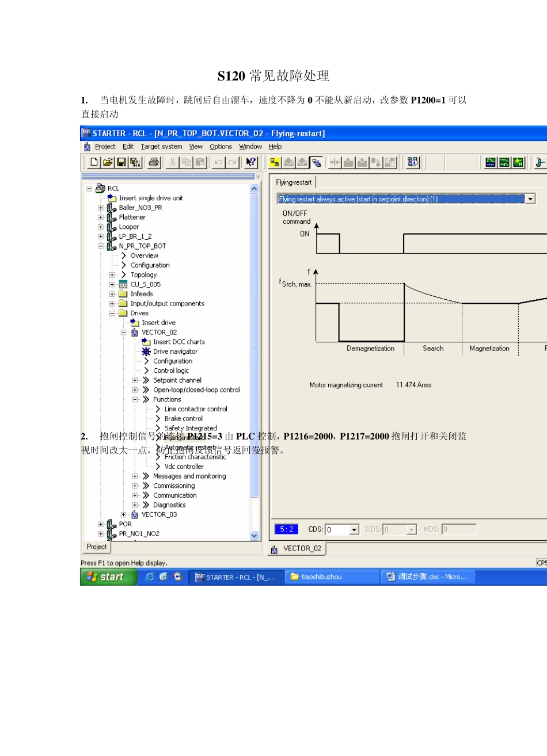This screenshot has width=547, height=756.
Task: Open the flying restart mode dropdown
Action: pyautogui.click(x=530, y=199)
